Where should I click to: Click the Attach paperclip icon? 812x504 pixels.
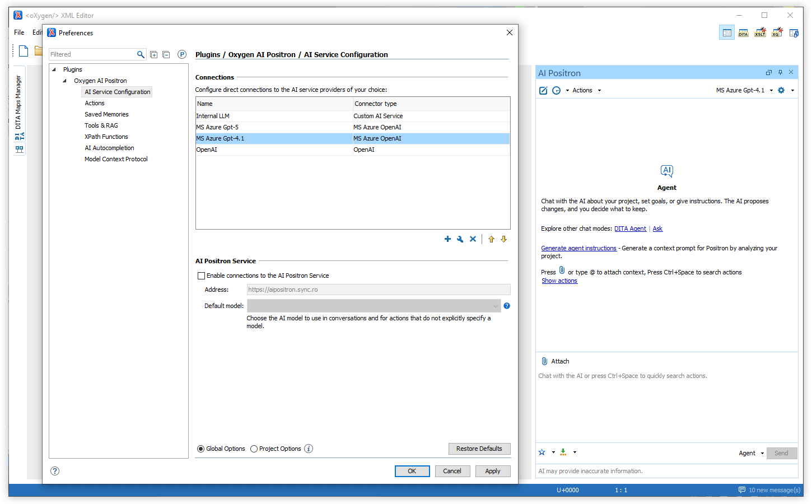pyautogui.click(x=544, y=361)
